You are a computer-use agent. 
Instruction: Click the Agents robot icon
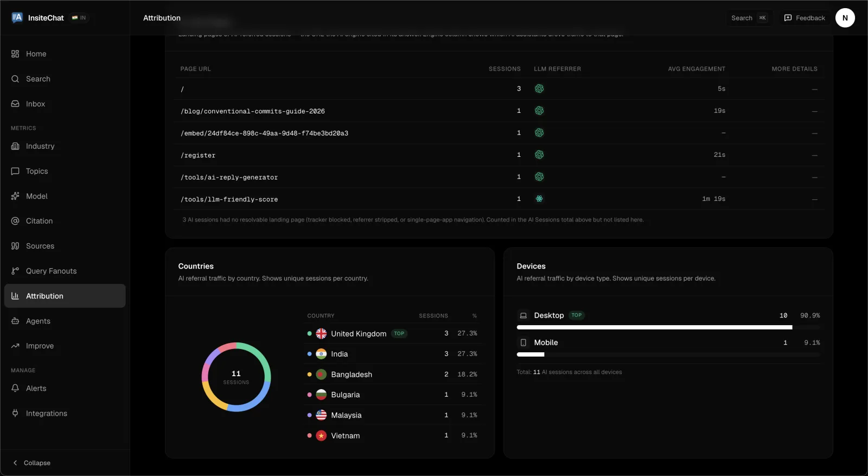tap(15, 321)
